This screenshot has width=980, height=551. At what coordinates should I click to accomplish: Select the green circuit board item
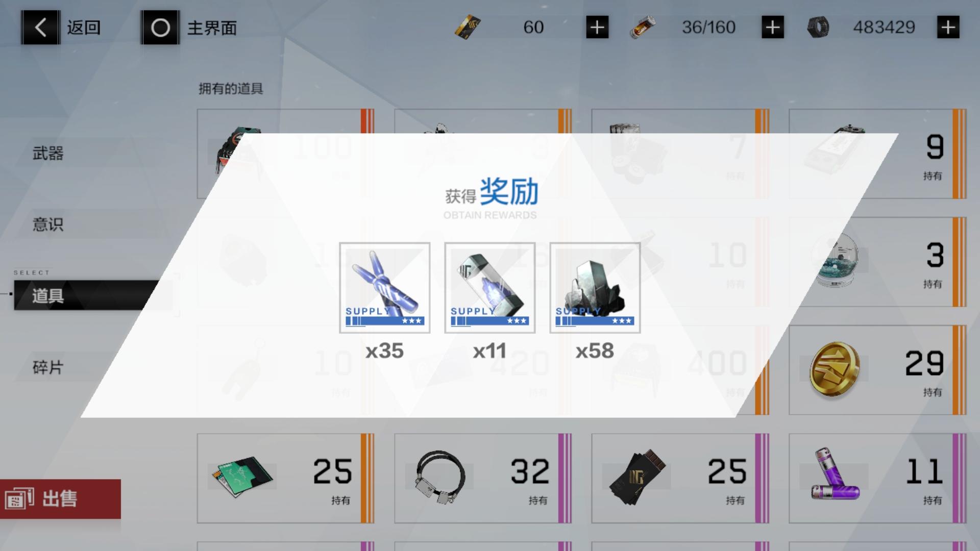coord(286,479)
